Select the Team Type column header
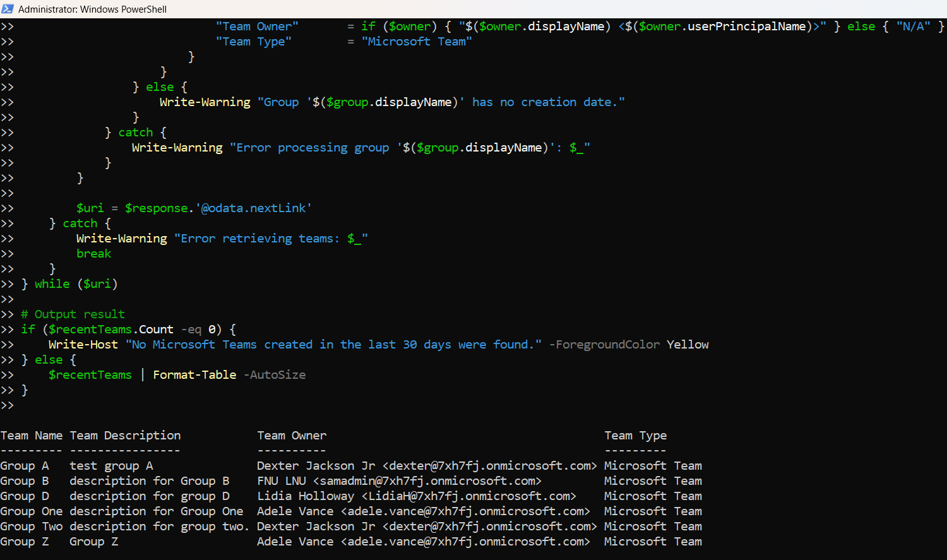This screenshot has width=947, height=560. [x=636, y=435]
